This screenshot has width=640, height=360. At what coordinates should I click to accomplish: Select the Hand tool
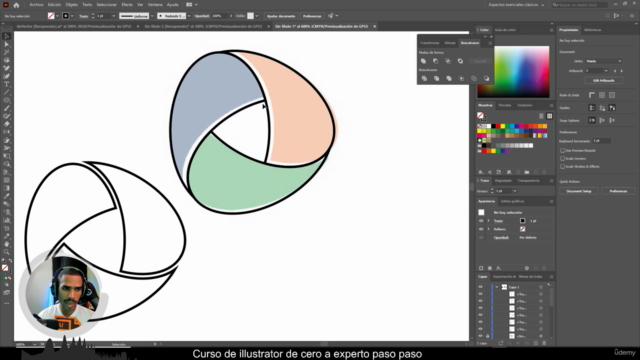pos(7,244)
